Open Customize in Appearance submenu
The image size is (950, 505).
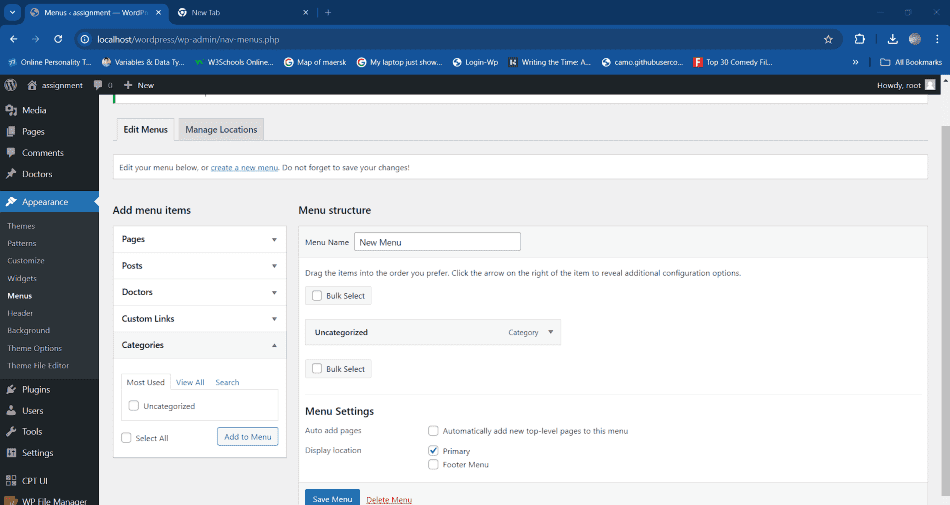pos(26,261)
